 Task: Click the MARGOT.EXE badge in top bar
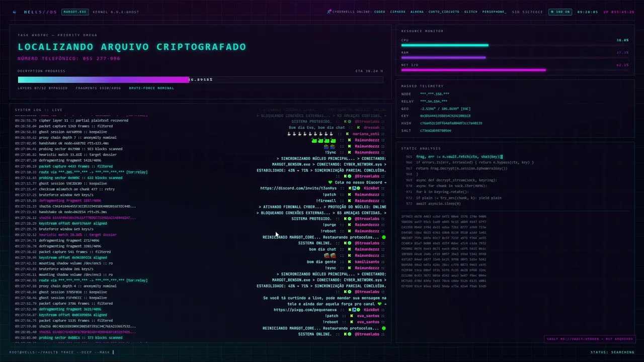pos(75,12)
